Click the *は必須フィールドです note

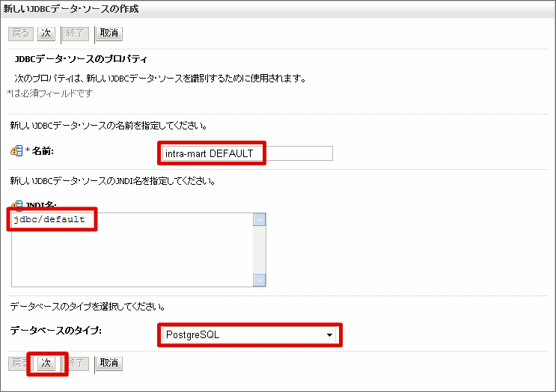click(x=50, y=94)
